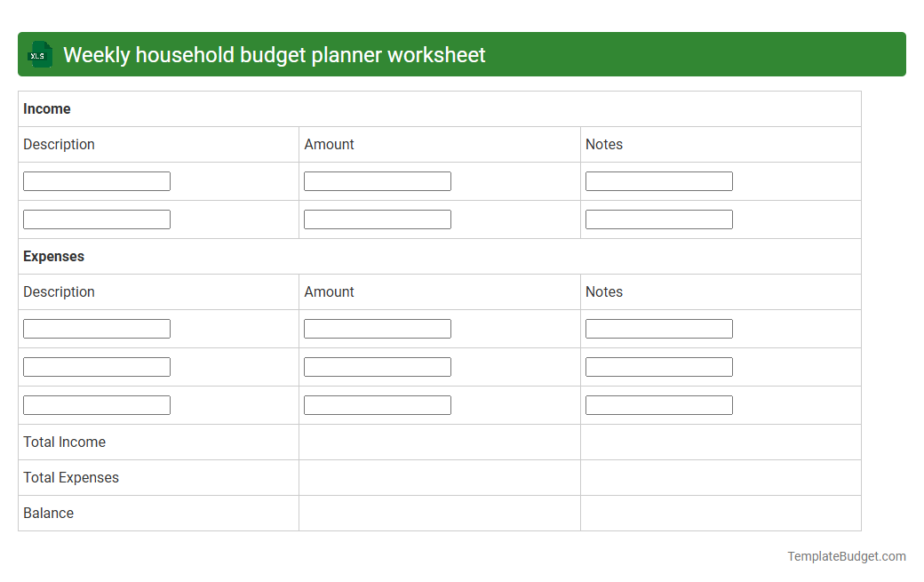Click the XLS file icon in the header
This screenshot has width=924, height=582.
point(39,54)
